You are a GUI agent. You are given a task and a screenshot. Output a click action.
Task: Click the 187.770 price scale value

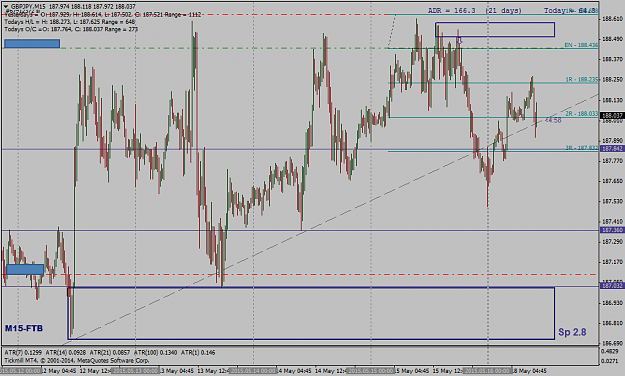(612, 161)
